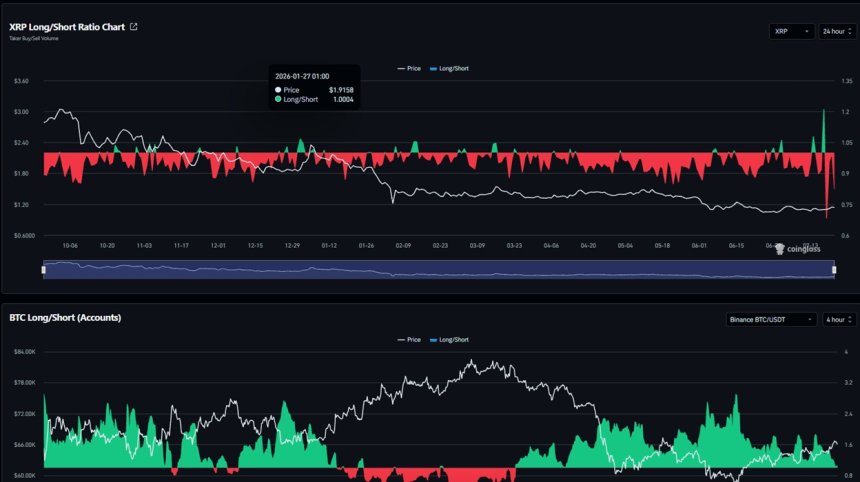Image resolution: width=860 pixels, height=482 pixels.
Task: Toggle Price series in XRP chart legend
Action: tap(409, 69)
